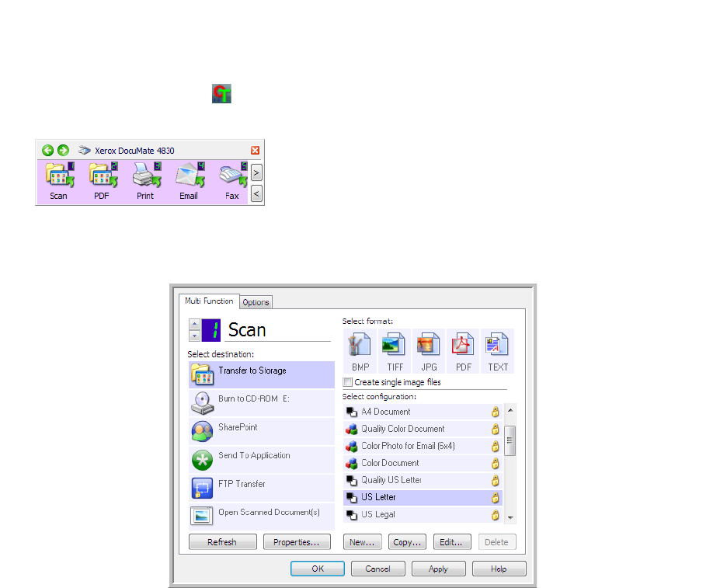Start button 1 Scan on OneTouch panel

pyautogui.click(x=59, y=181)
